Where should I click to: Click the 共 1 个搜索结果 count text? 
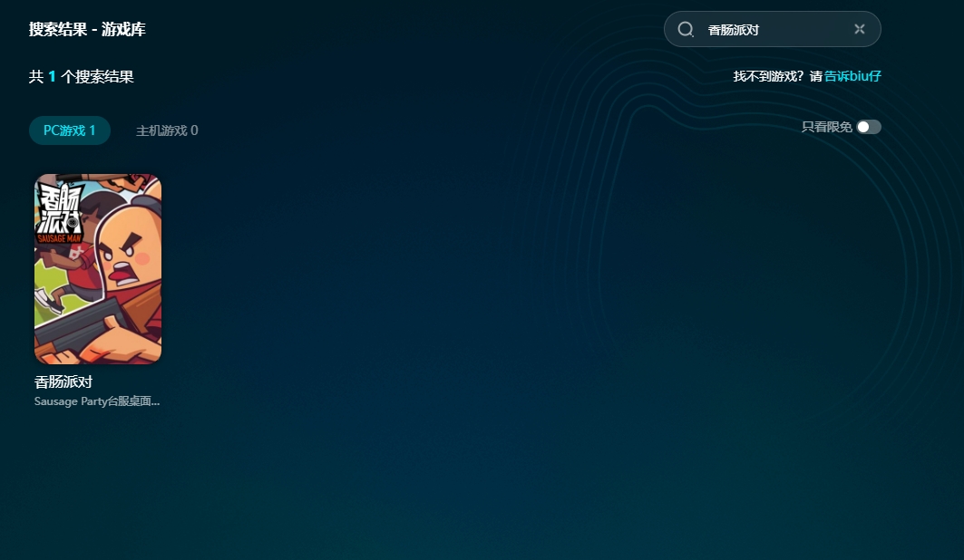coord(82,77)
